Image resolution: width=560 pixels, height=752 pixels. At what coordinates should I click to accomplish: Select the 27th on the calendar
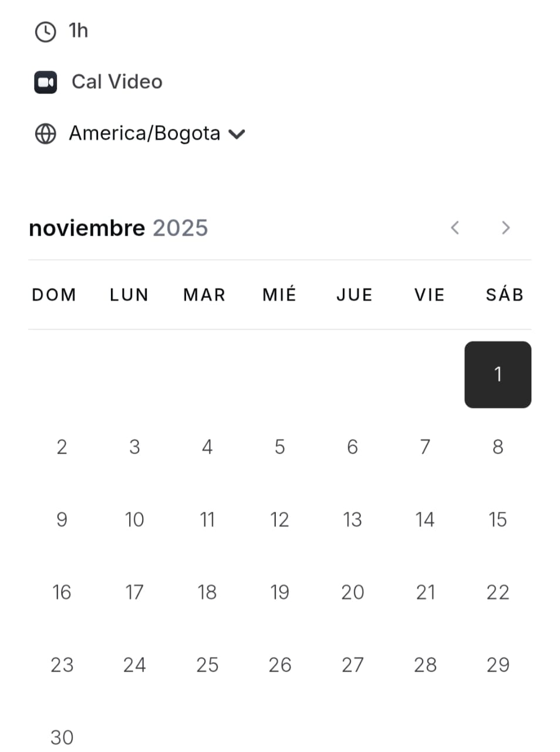[352, 665]
